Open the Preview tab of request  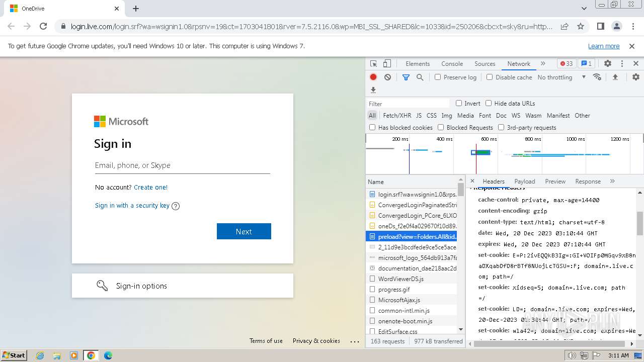pyautogui.click(x=555, y=182)
